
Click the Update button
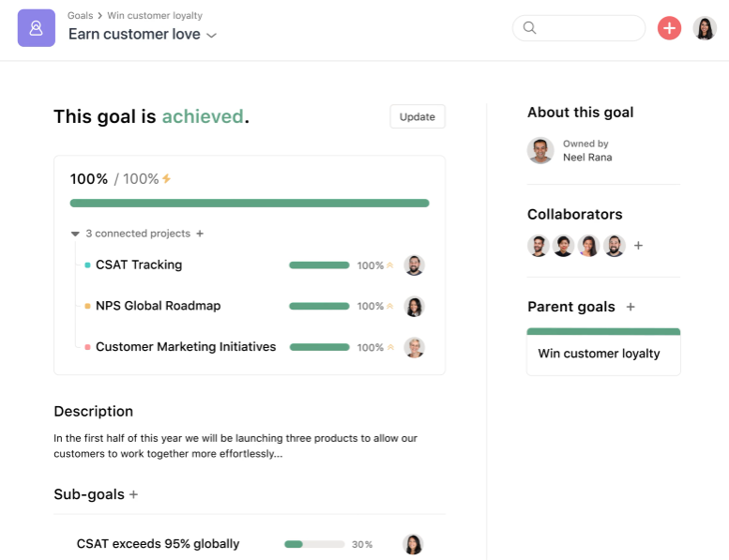click(418, 117)
